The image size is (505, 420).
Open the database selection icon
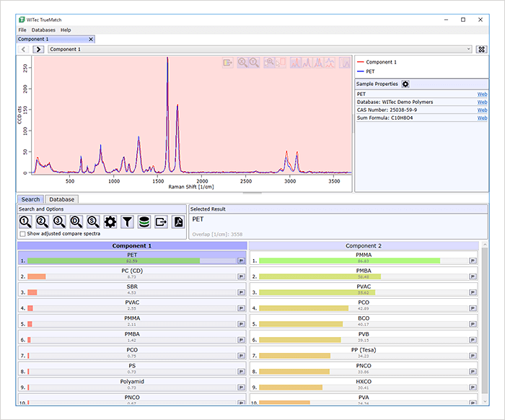tap(144, 222)
